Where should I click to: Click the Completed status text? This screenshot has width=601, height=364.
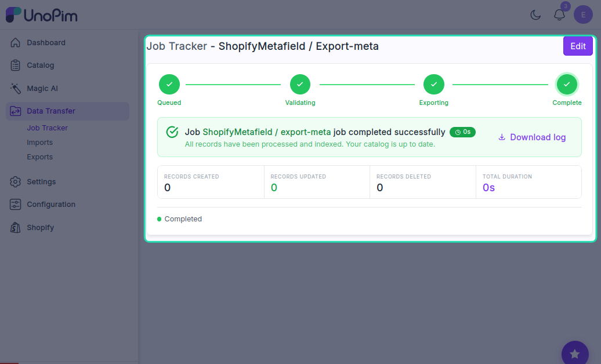pyautogui.click(x=183, y=219)
